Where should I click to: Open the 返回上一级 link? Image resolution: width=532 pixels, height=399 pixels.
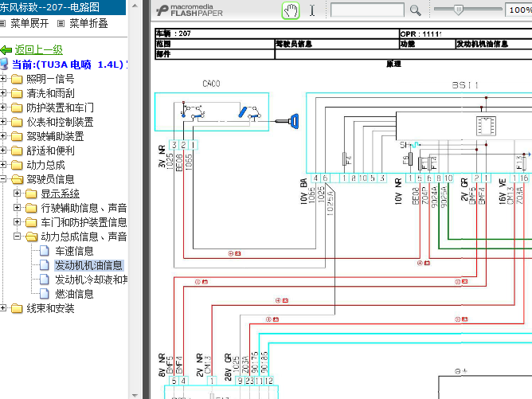tap(39, 50)
